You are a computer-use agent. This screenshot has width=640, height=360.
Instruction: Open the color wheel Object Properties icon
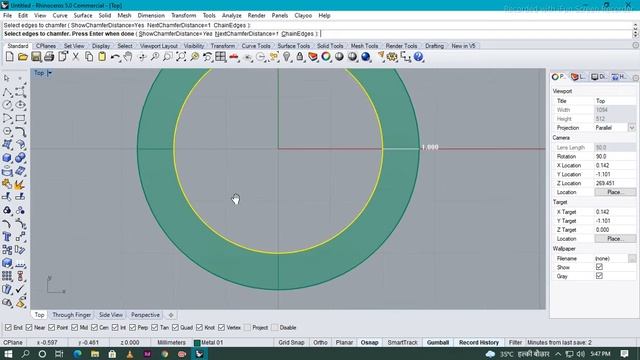(326, 57)
